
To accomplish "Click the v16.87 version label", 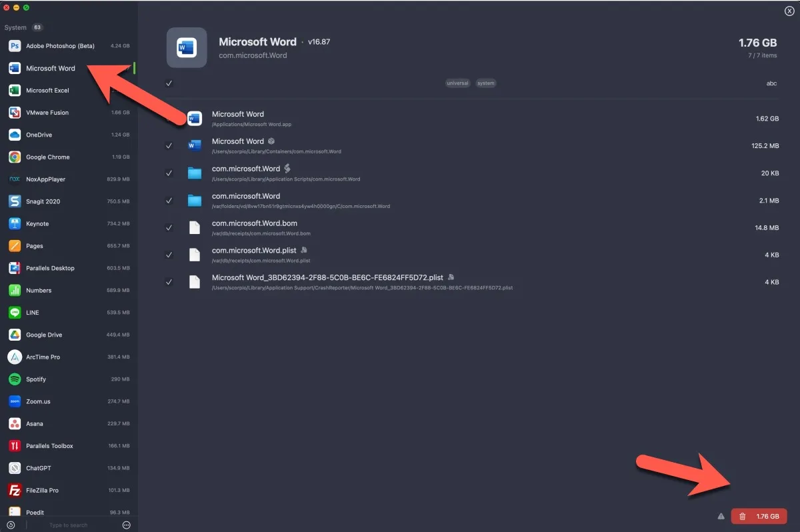I will click(x=319, y=41).
